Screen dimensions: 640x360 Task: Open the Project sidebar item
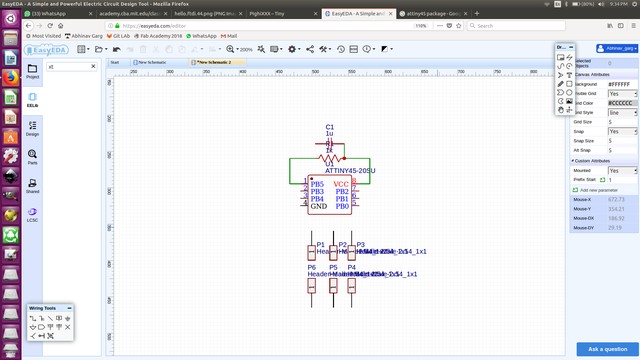point(32,71)
